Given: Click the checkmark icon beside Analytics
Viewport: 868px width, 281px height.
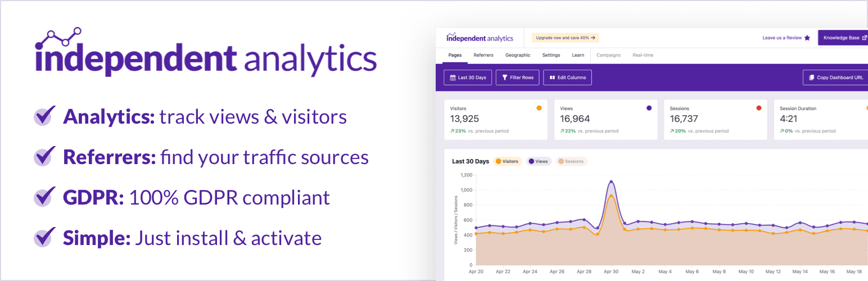Looking at the screenshot, I should [x=45, y=116].
